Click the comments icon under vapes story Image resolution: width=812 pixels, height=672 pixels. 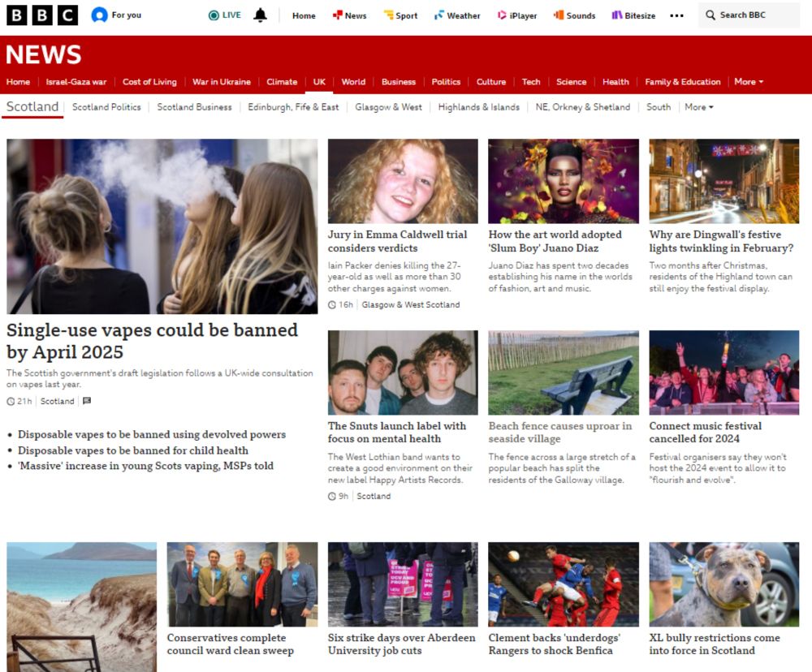coord(87,401)
